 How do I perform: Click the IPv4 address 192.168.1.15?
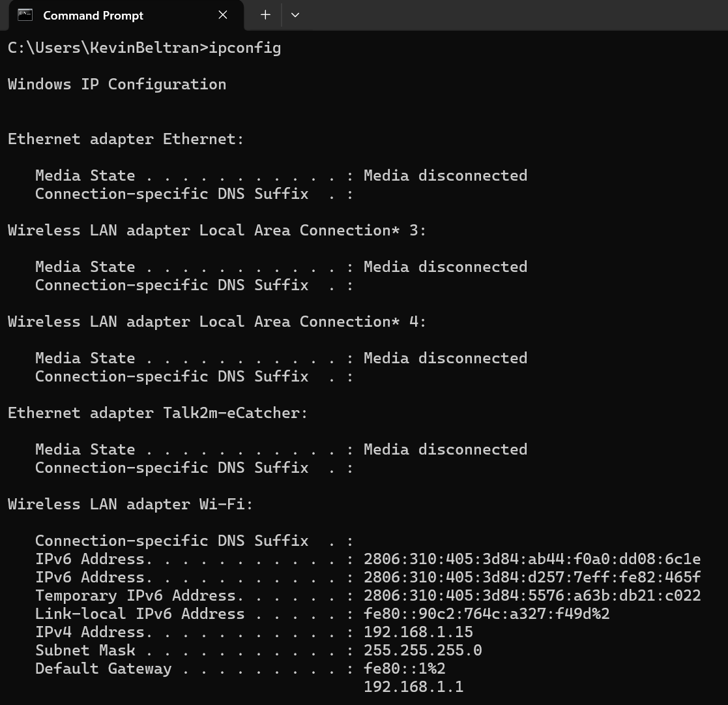[418, 632]
